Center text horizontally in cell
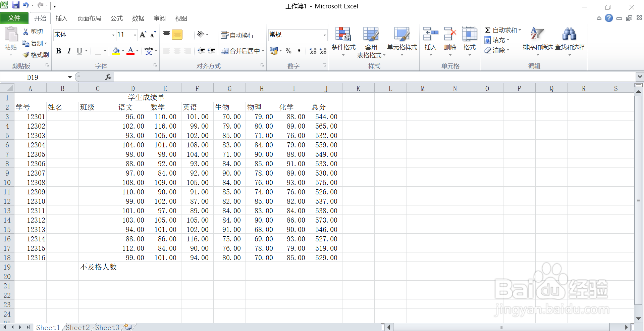Image resolution: width=644 pixels, height=331 pixels. click(x=177, y=51)
